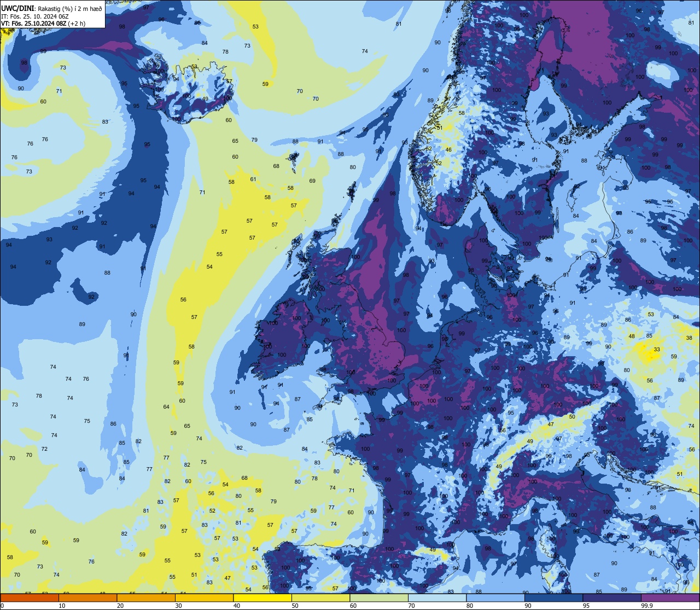700x610 pixels.
Task: Click the legend label '30'
Action: pos(178,606)
